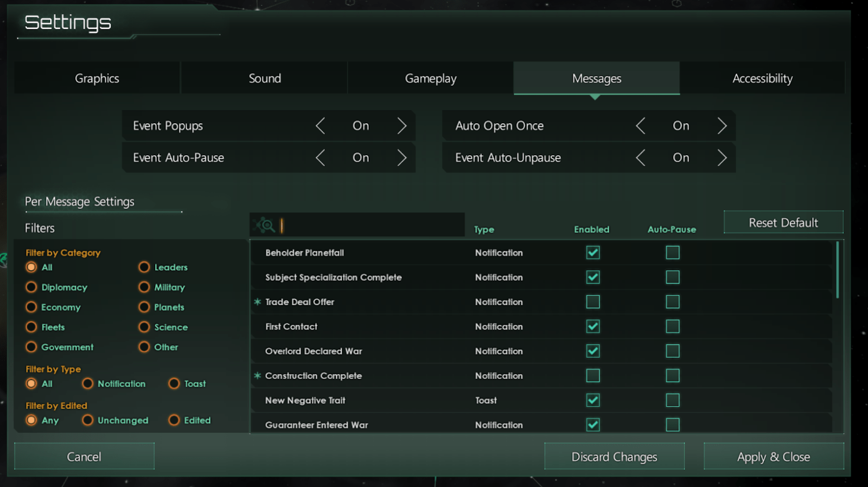868x487 pixels.
Task: Enable Auto-Pause for New Negative Trait
Action: point(673,400)
